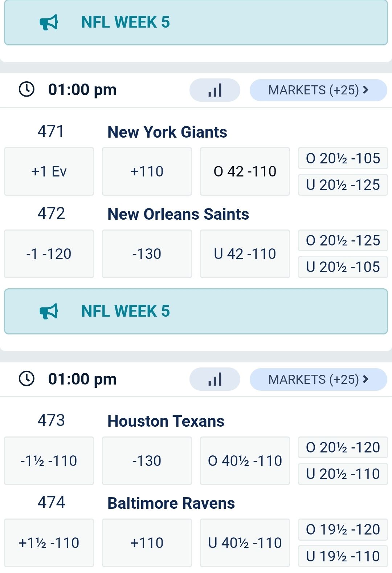Open the New Orleans Saints team name
Screen dimensions: 392x573
pyautogui.click(x=178, y=214)
